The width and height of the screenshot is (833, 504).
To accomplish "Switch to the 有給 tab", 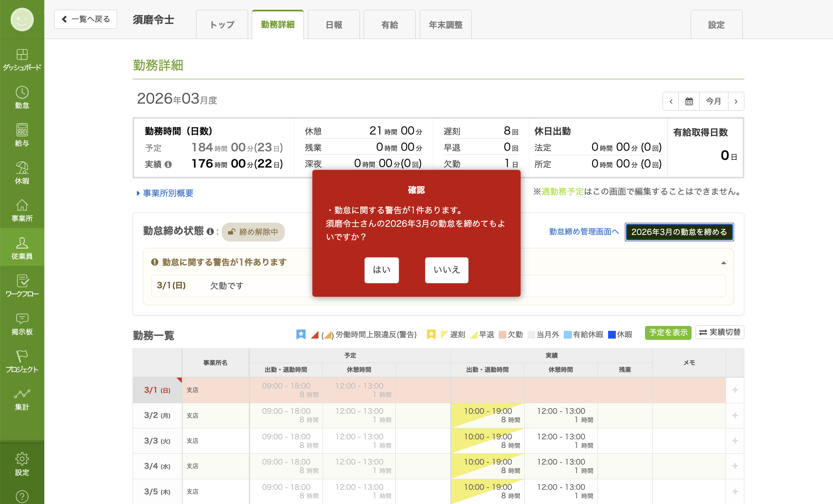I will (390, 25).
